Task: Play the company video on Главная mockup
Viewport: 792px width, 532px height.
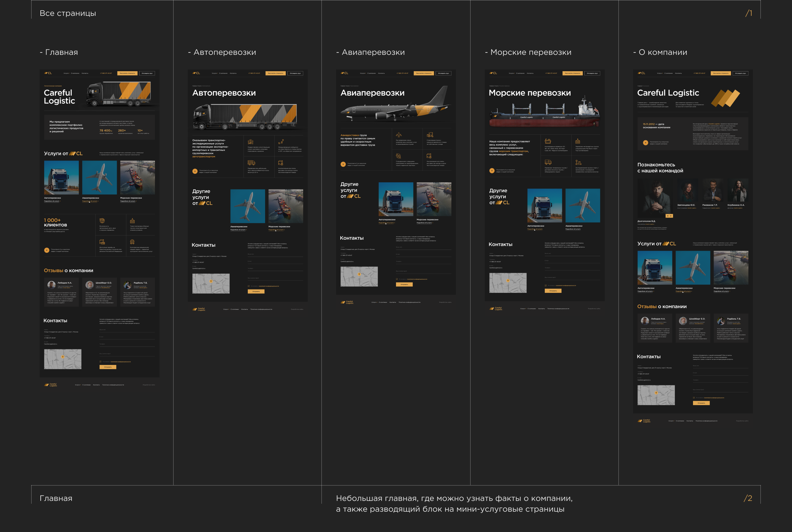Action: coord(47,250)
